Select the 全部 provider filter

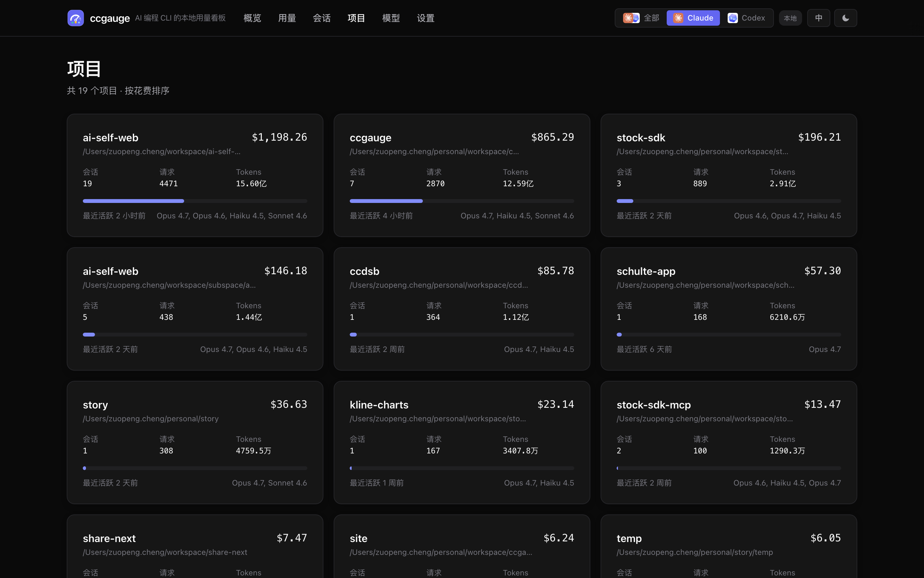point(641,18)
